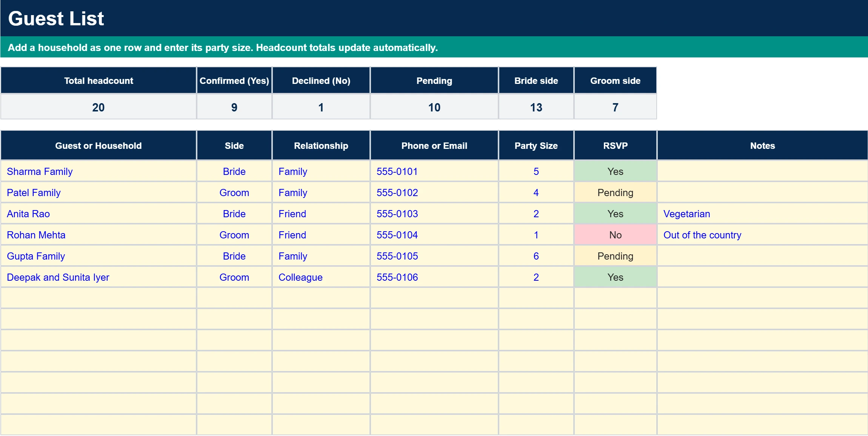Select the phone cell 555-0101
This screenshot has width=868, height=436.
point(434,171)
